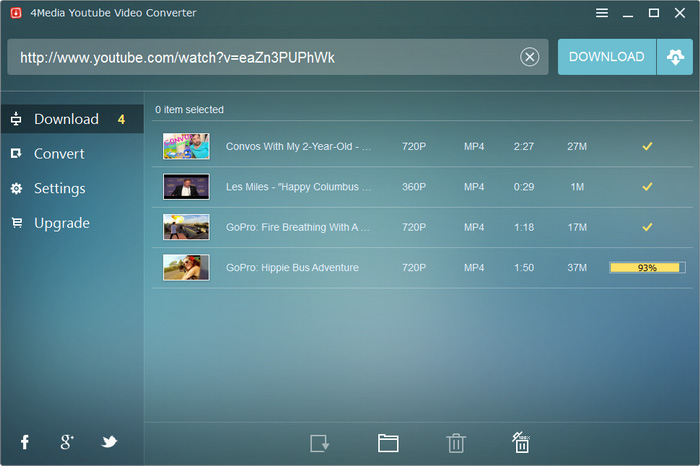Click the DOWNLOAD button
This screenshot has width=700, height=466.
pos(607,57)
